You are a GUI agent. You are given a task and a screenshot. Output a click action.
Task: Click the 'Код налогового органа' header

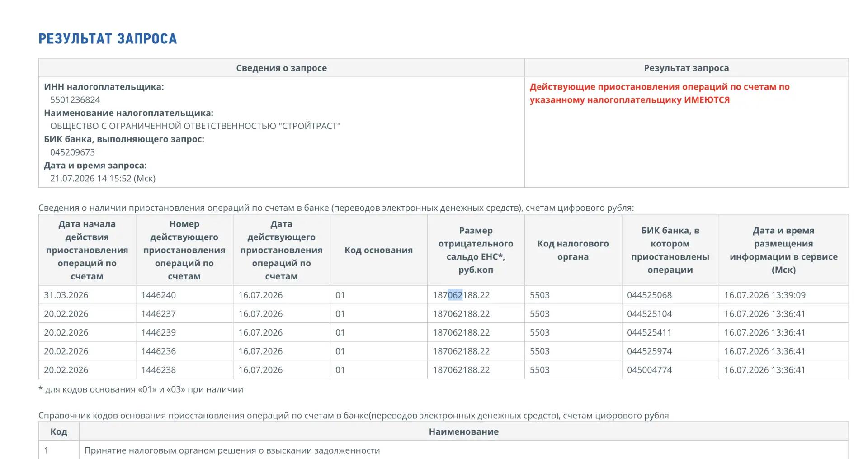click(x=573, y=250)
